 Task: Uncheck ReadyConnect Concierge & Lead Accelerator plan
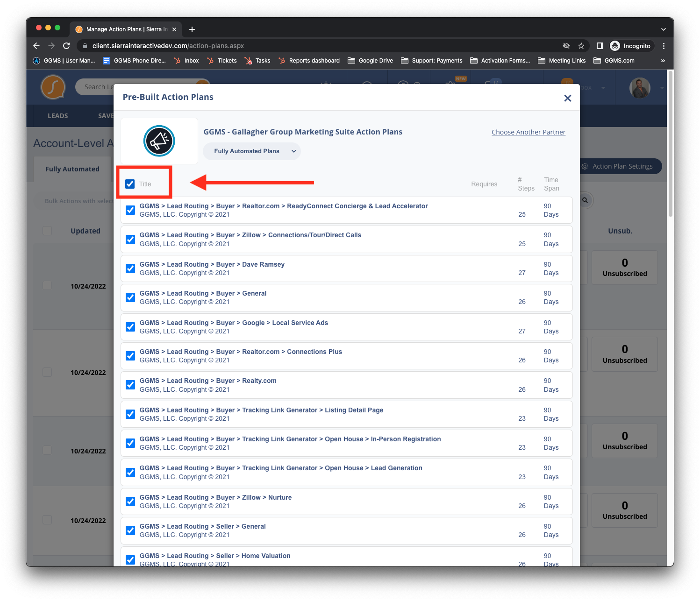click(x=130, y=210)
